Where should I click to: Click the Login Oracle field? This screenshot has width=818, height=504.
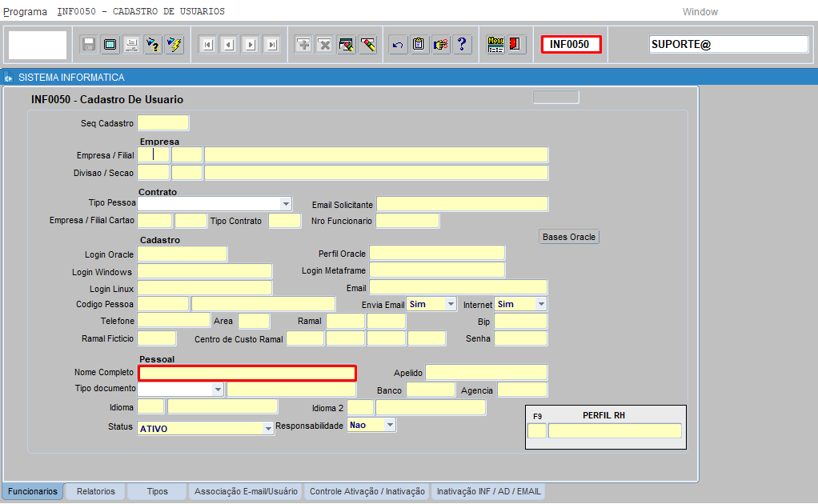click(182, 254)
